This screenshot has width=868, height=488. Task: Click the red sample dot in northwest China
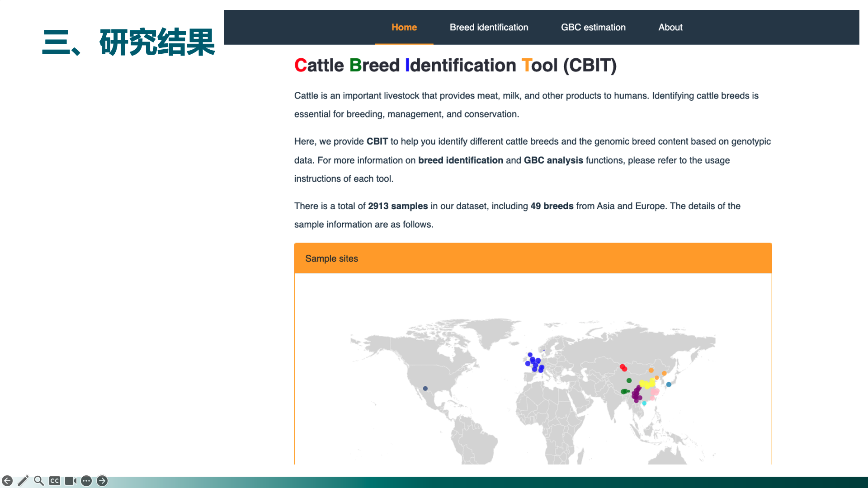coord(623,368)
